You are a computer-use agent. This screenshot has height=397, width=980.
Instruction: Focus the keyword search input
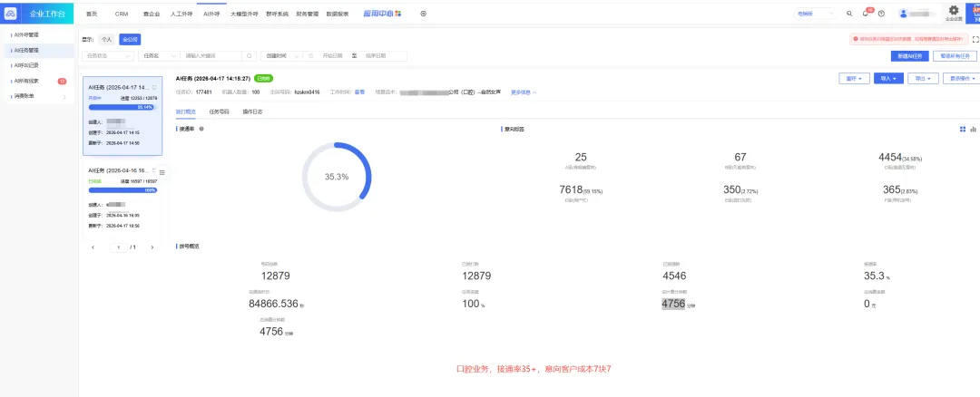click(212, 55)
